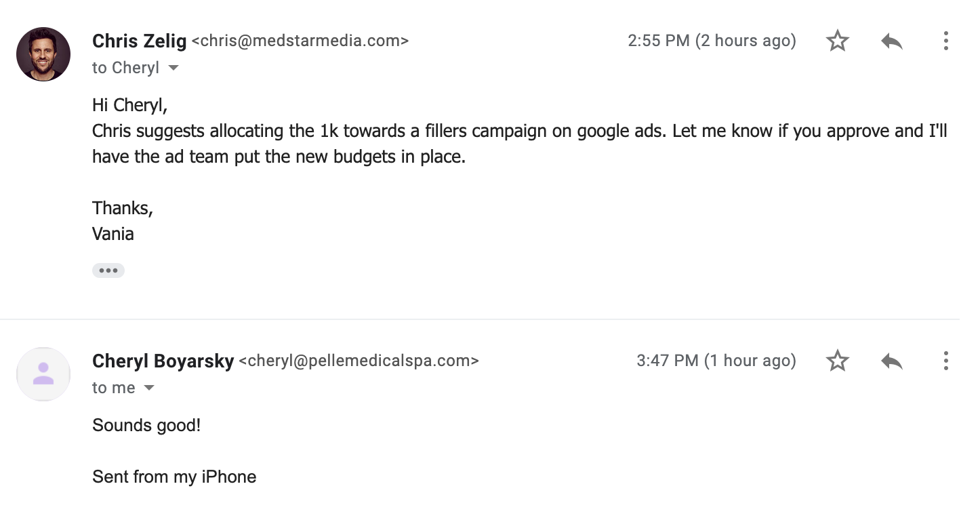Expand recipient details next to 'to Cheryl'

(x=173, y=68)
